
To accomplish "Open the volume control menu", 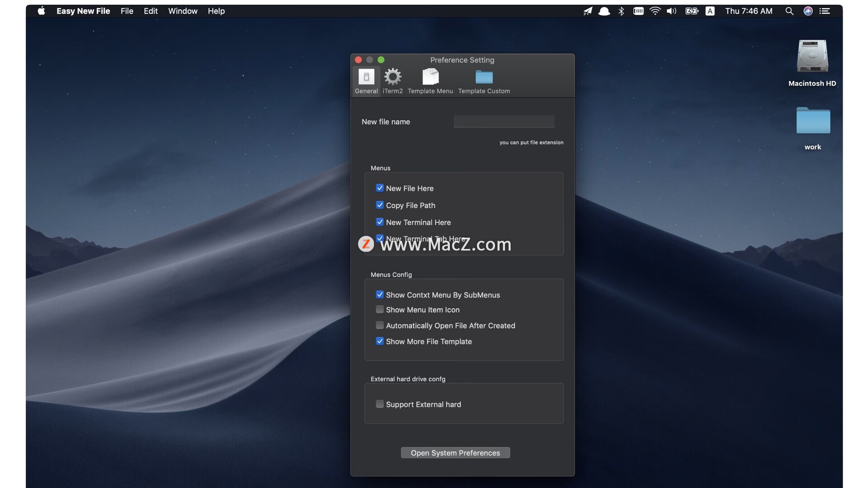I will 671,11.
